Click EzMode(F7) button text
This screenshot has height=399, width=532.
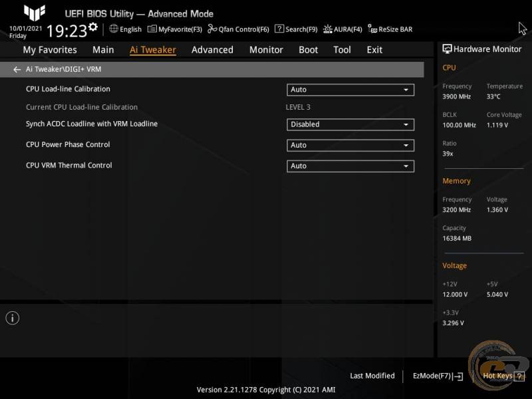click(432, 376)
